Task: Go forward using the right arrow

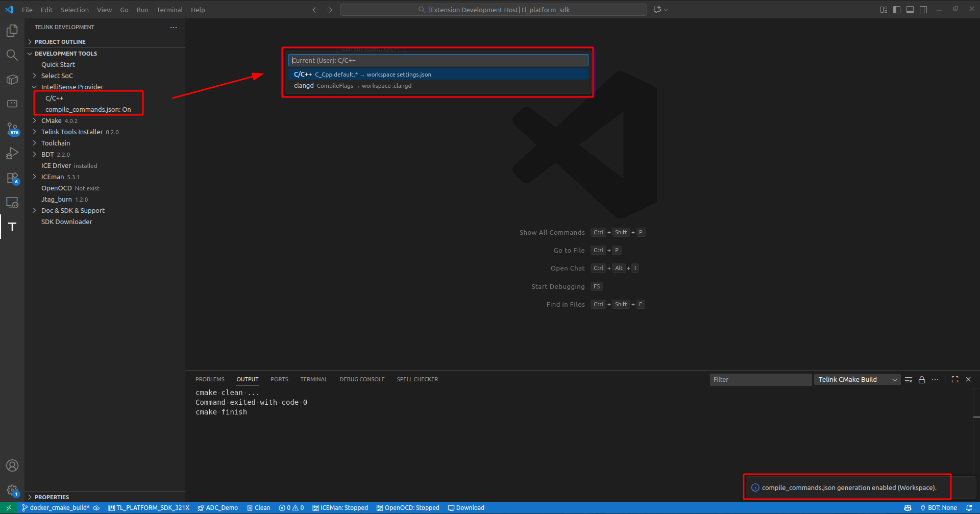Action: point(329,10)
